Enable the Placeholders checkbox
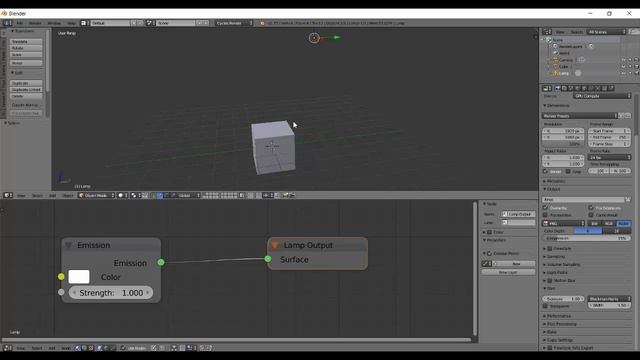This screenshot has width=640, height=360. coord(546,215)
